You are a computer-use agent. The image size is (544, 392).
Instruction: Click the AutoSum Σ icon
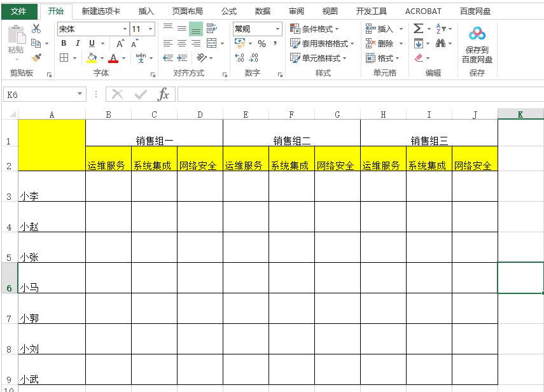[417, 27]
